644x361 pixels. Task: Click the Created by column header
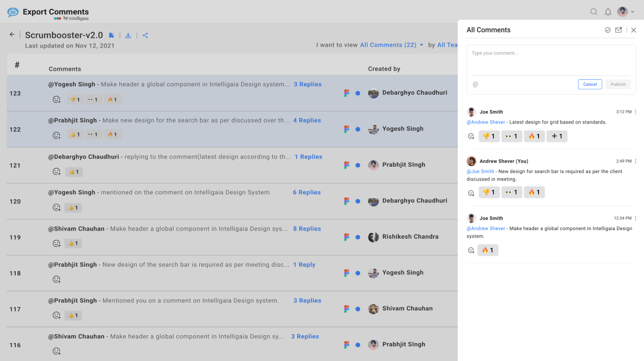pyautogui.click(x=384, y=69)
